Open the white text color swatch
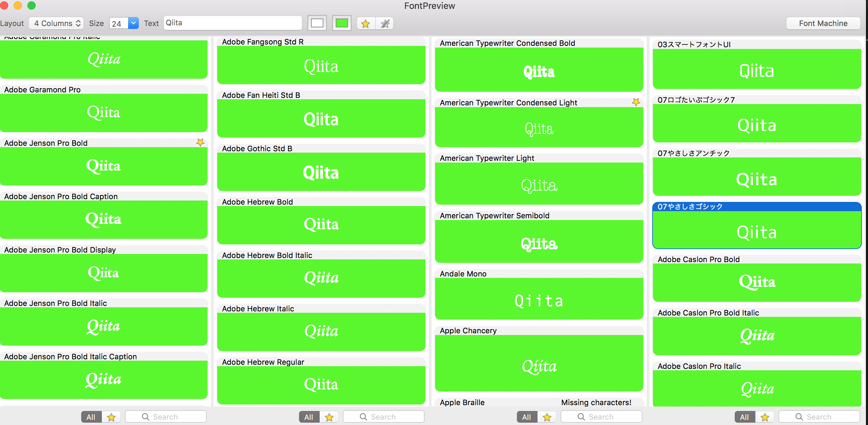 pos(317,23)
